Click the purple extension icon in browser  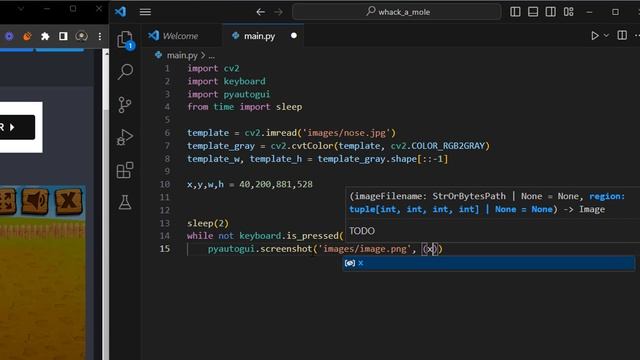tap(9, 36)
